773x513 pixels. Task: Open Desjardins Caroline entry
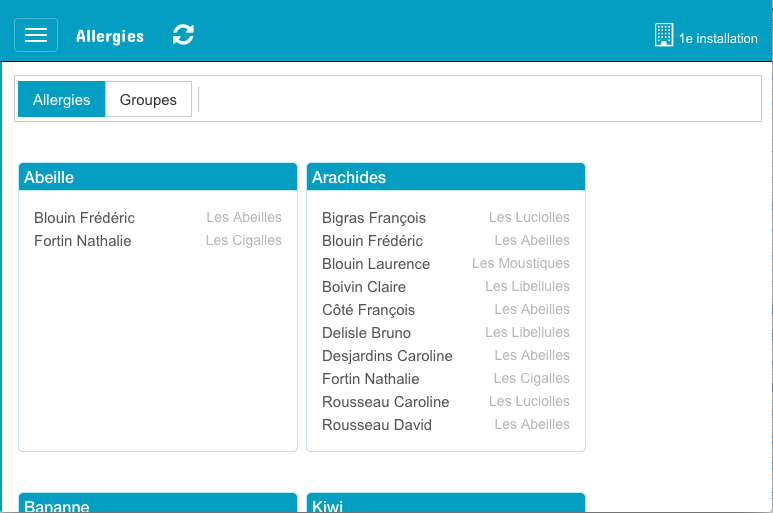[x=387, y=356]
